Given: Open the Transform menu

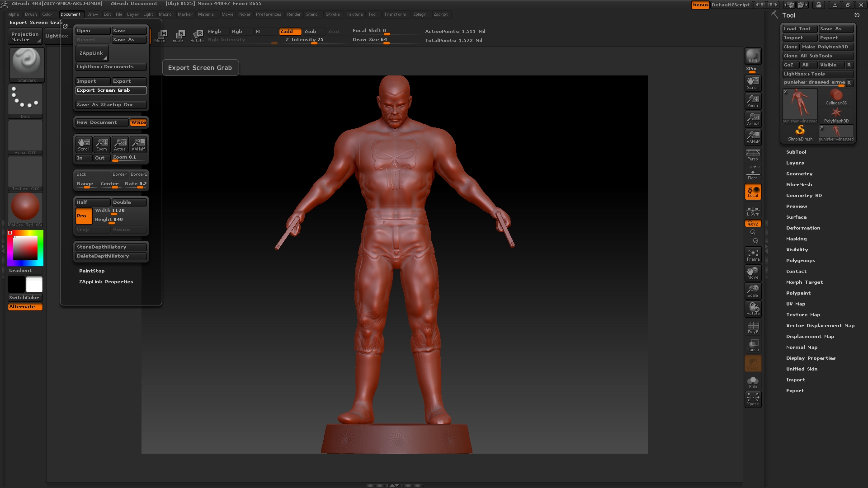Looking at the screenshot, I should coord(395,14).
